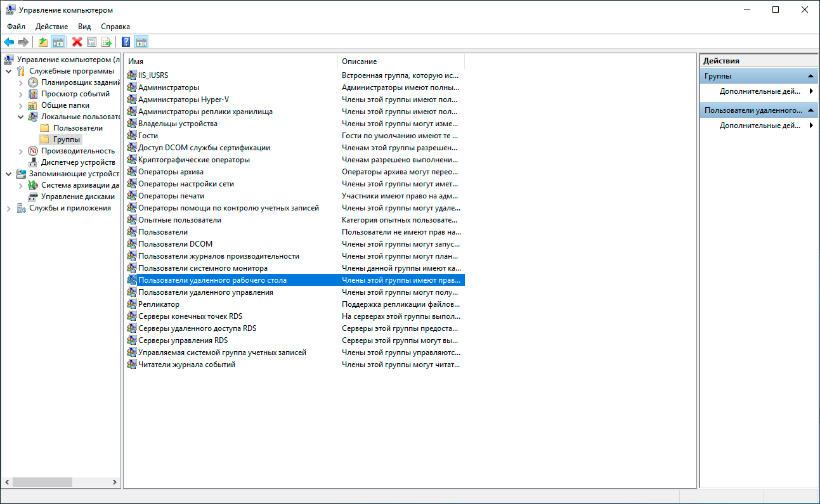820x504 pixels.
Task: Collapse the Группы section in Действия pane
Action: [810, 76]
